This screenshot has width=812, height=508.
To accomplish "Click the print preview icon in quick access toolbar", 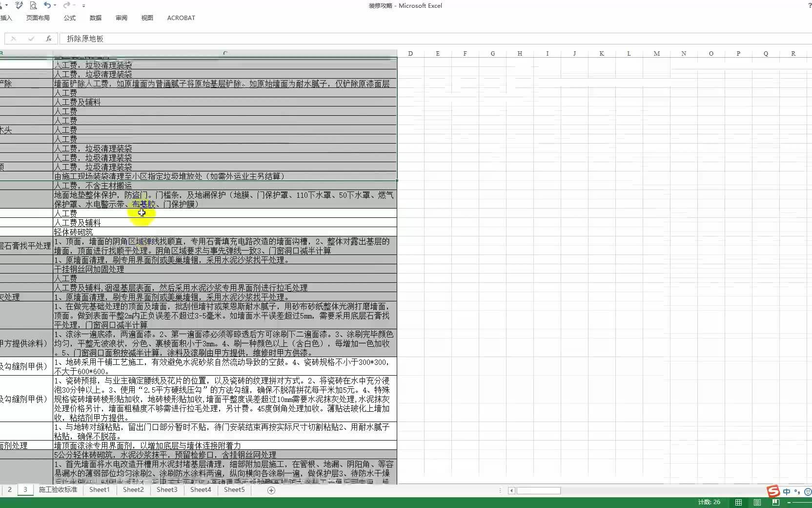I will tap(33, 5).
